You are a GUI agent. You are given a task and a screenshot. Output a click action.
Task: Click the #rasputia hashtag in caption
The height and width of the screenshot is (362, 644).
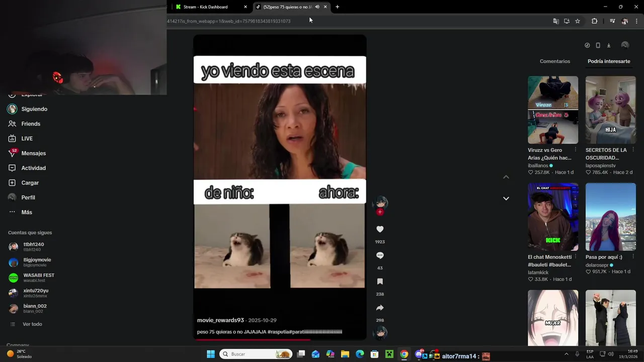(278, 332)
